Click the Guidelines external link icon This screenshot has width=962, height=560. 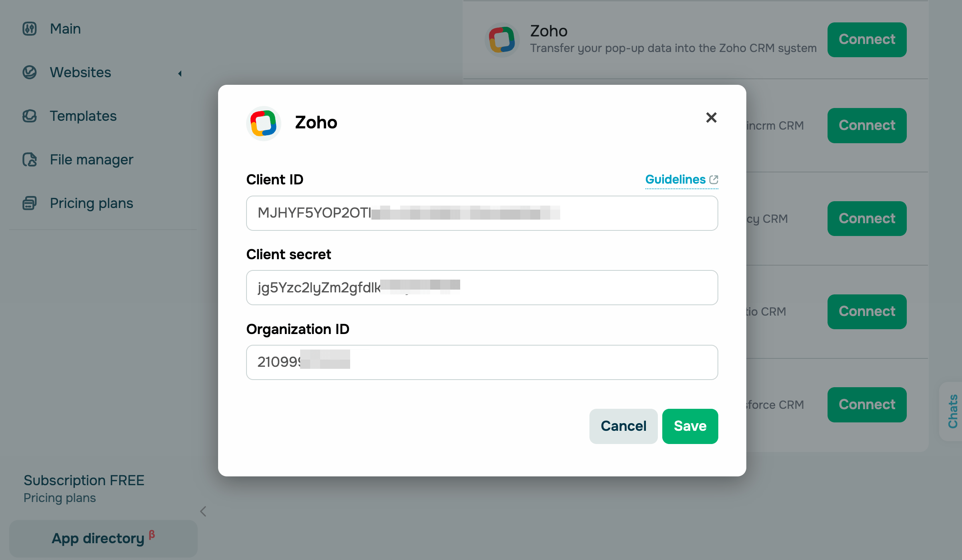pos(713,180)
